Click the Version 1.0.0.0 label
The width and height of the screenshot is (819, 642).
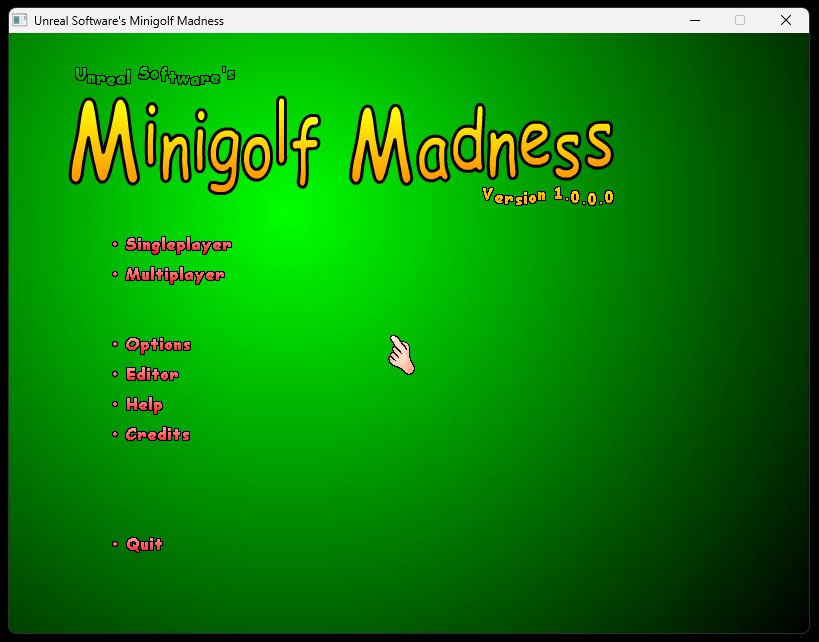point(548,196)
